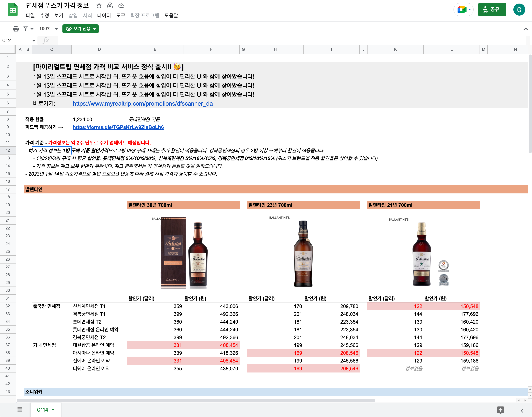Image resolution: width=532 pixels, height=417 pixels.
Task: Open the all sheets list icon
Action: (x=20, y=409)
